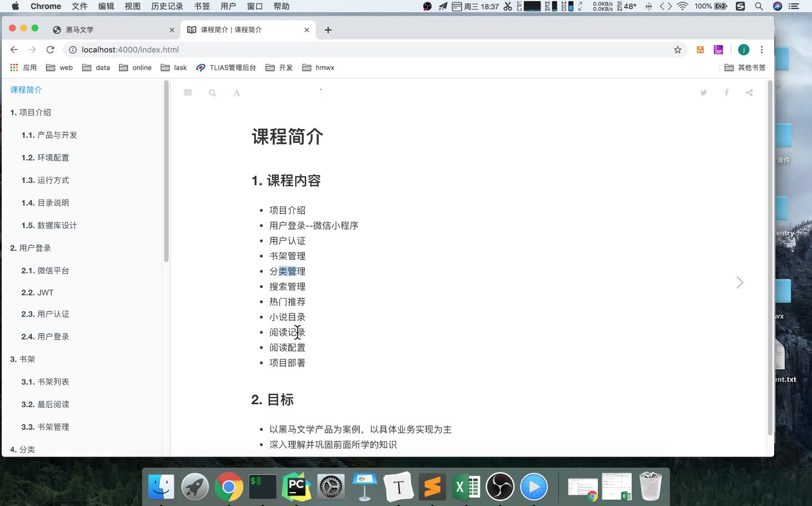The height and width of the screenshot is (506, 812).
Task: Open the web bookmarks folder
Action: pyautogui.click(x=60, y=68)
